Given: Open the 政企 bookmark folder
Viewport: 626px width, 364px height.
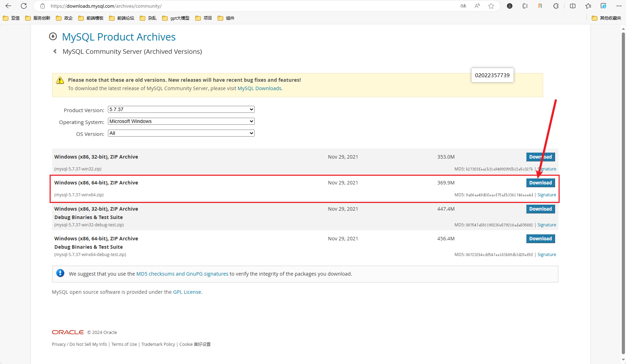Looking at the screenshot, I should pyautogui.click(x=64, y=18).
